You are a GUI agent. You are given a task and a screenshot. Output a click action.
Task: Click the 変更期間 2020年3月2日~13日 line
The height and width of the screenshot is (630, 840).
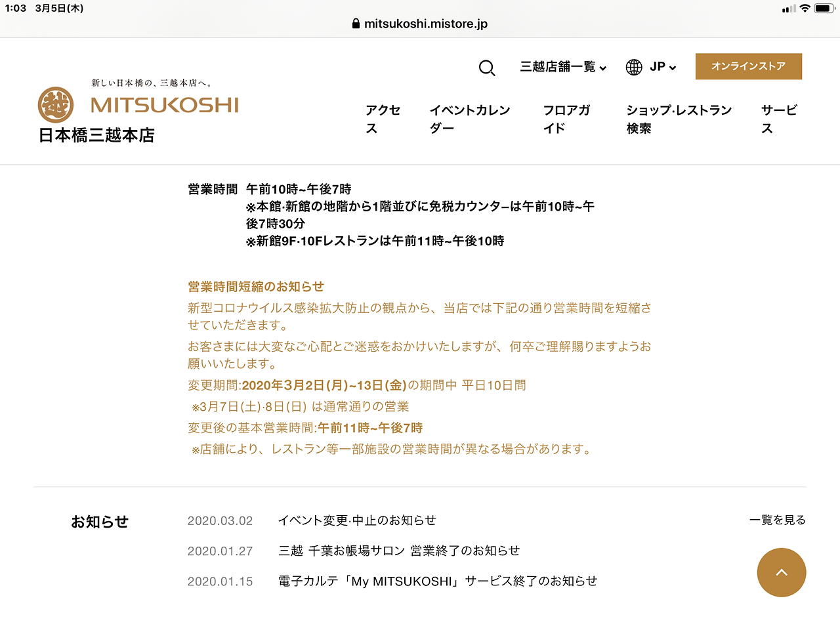pyautogui.click(x=357, y=385)
